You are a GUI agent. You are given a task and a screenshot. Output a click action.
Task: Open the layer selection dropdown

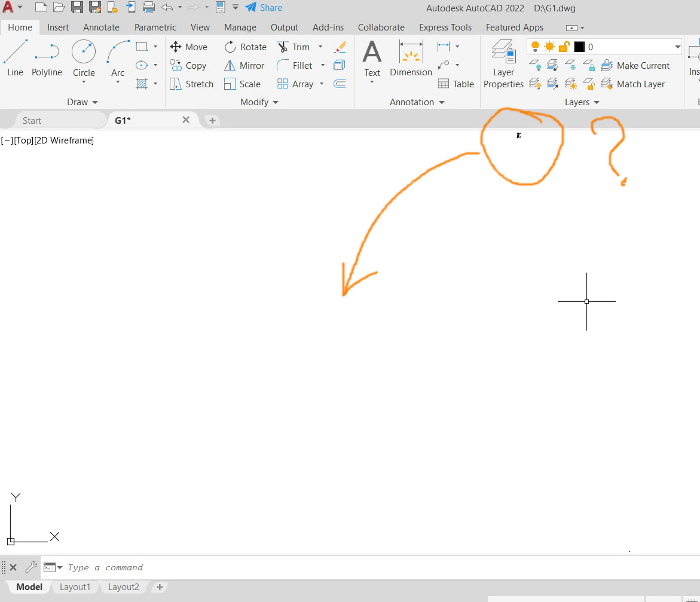(x=677, y=46)
